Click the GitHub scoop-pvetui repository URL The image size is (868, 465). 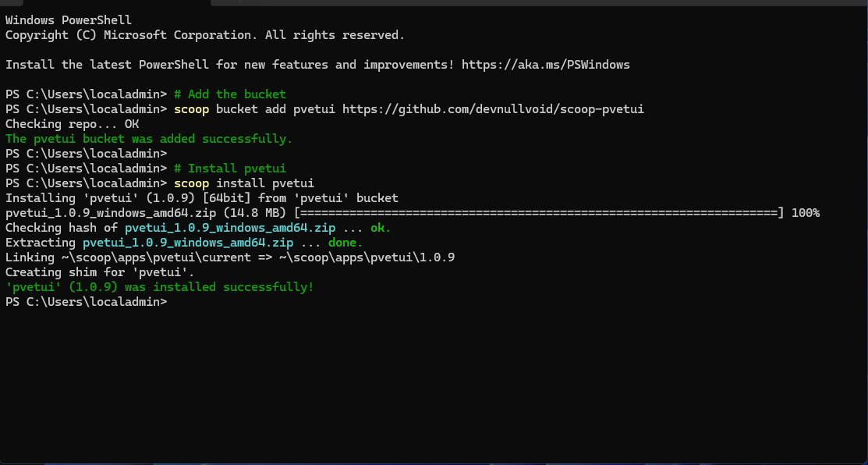[493, 109]
